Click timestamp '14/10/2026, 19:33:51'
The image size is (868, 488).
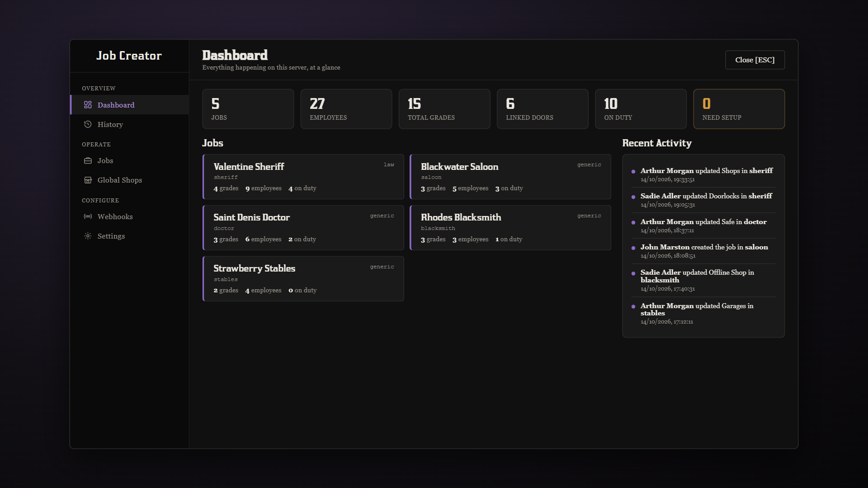click(x=668, y=179)
